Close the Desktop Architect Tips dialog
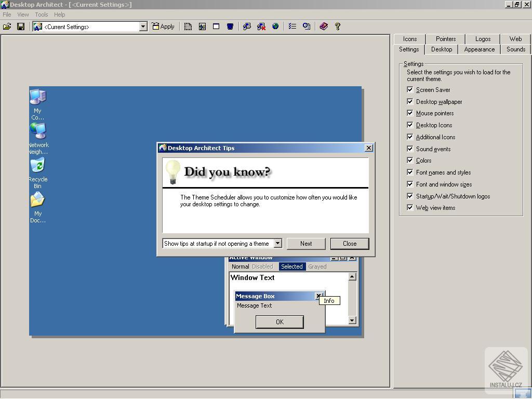 350,243
